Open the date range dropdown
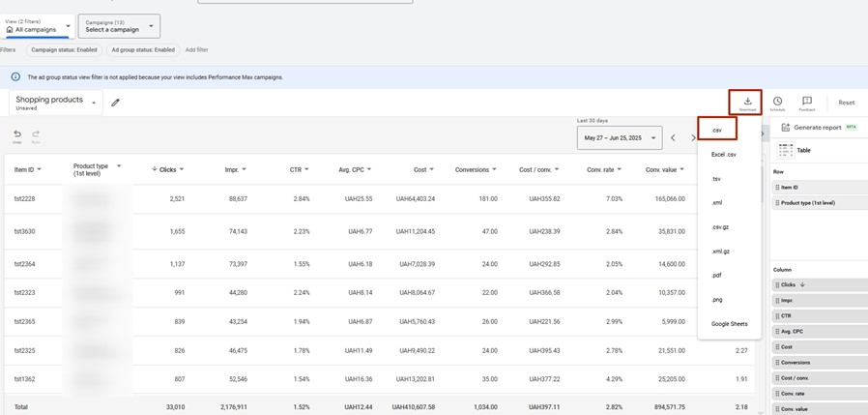This screenshot has height=415, width=868. [619, 138]
